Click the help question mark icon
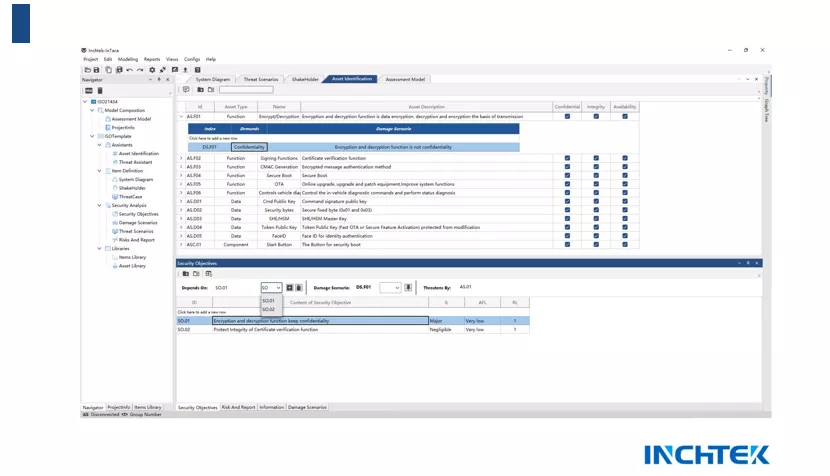Viewport: 830px width, 476px height. tap(197, 70)
